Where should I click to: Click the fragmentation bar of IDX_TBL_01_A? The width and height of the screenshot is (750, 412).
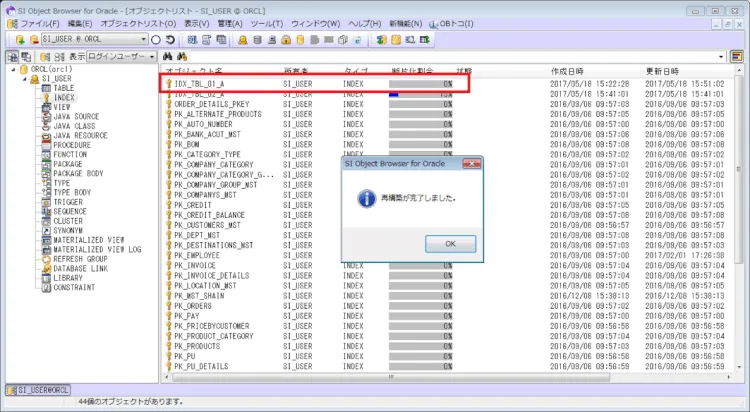tap(420, 84)
